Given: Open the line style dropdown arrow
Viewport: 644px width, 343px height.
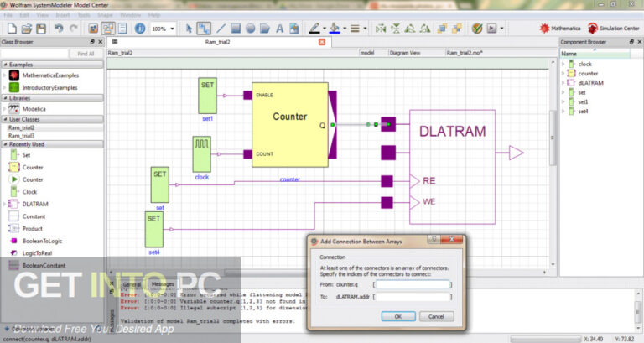Looking at the screenshot, I should (365, 29).
